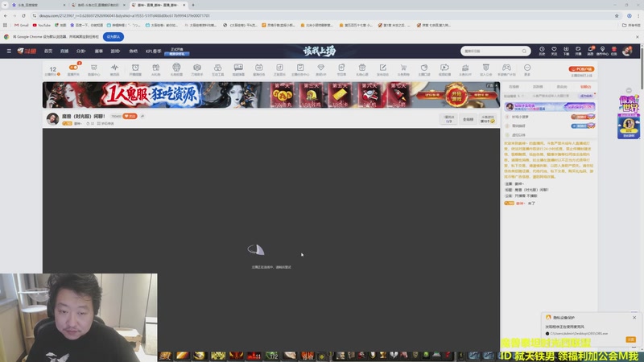Close Chrome default browser infobar

pyautogui.click(x=638, y=36)
